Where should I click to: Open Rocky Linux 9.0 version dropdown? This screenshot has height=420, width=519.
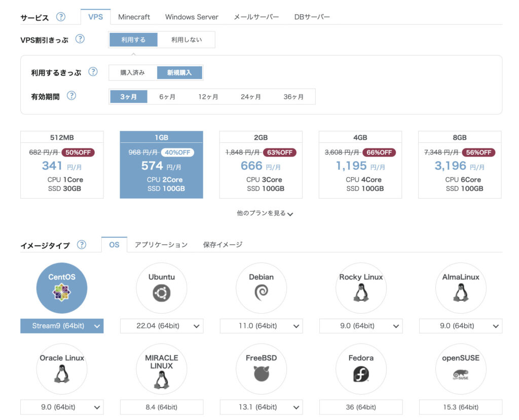point(361,326)
